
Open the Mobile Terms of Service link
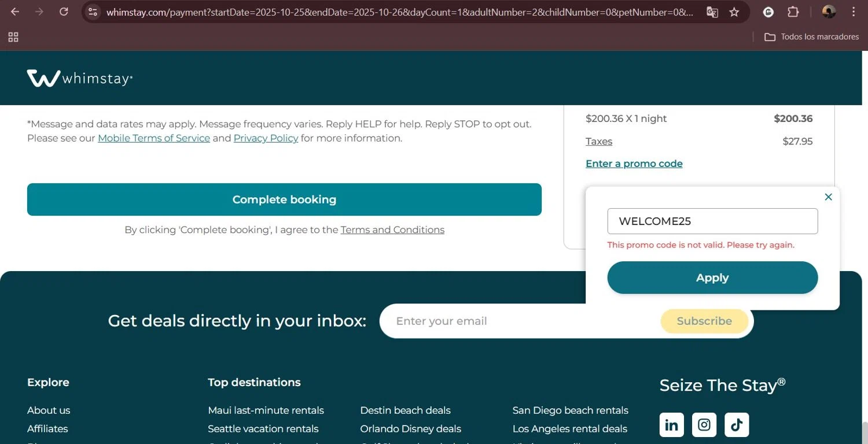(154, 138)
